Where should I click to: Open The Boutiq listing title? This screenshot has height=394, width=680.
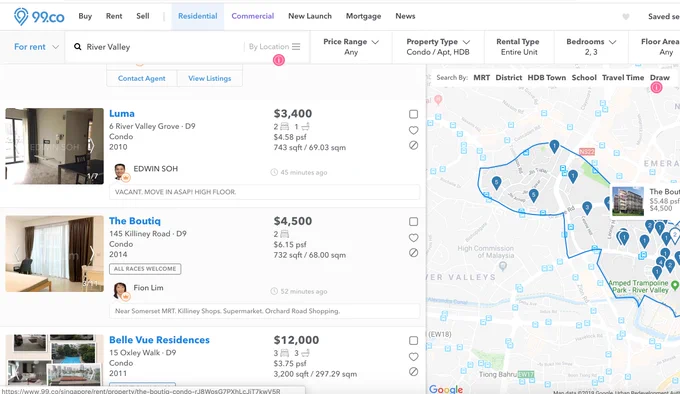(135, 221)
